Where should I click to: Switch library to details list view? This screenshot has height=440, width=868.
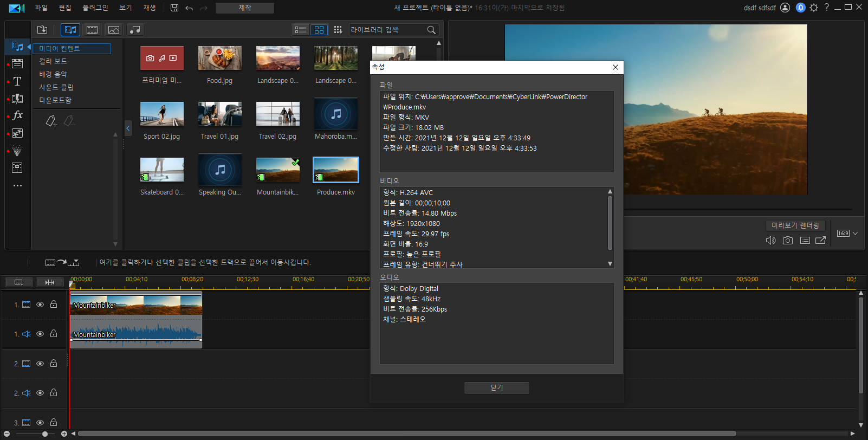pos(301,30)
